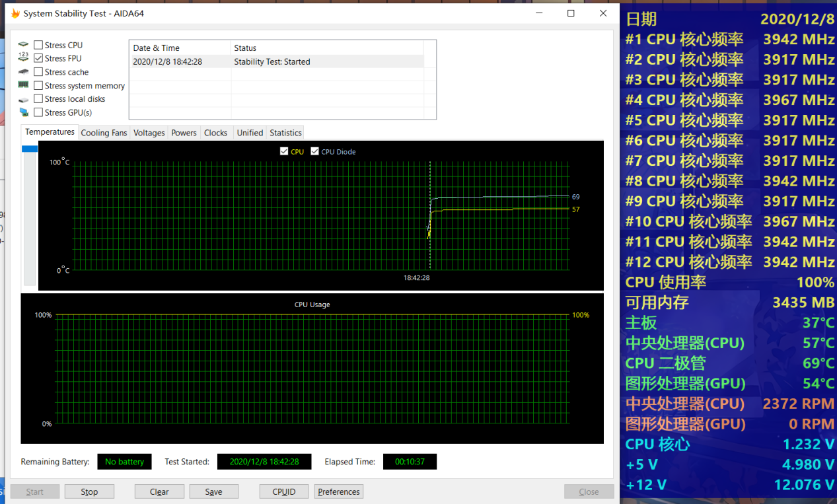
Task: Click the #4 CPU 核心频率 sensor row
Action: 730,100
